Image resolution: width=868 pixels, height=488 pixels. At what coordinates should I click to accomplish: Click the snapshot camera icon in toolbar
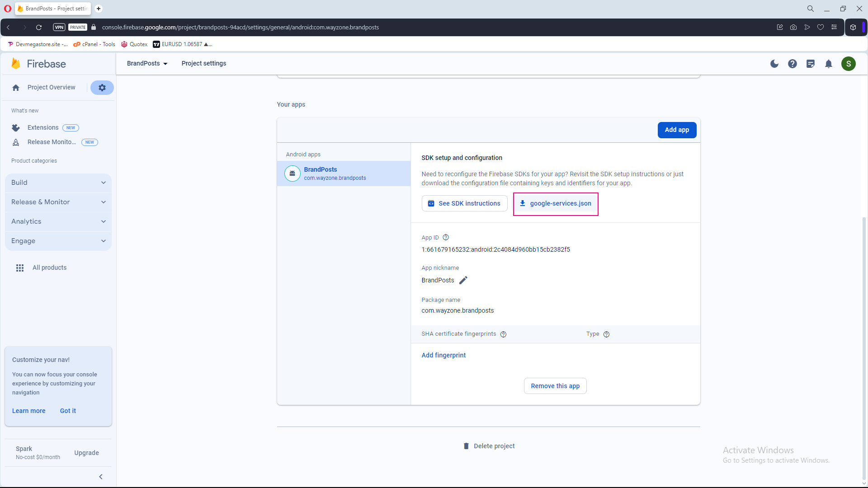pyautogui.click(x=793, y=27)
